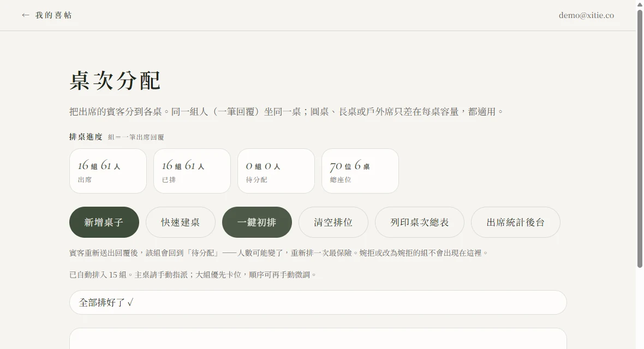Click the 新增桌子 button
The height and width of the screenshot is (349, 644).
[x=104, y=222]
